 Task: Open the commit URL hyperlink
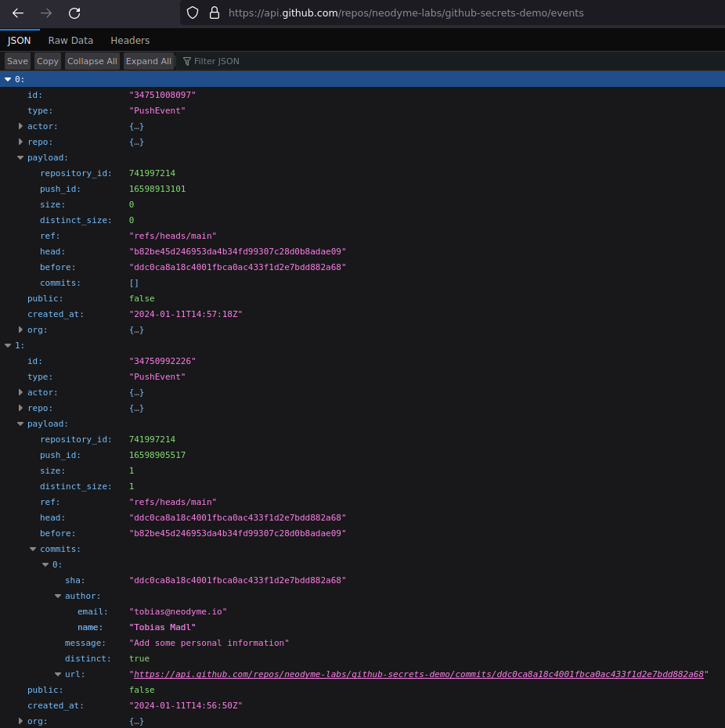[x=418, y=674]
